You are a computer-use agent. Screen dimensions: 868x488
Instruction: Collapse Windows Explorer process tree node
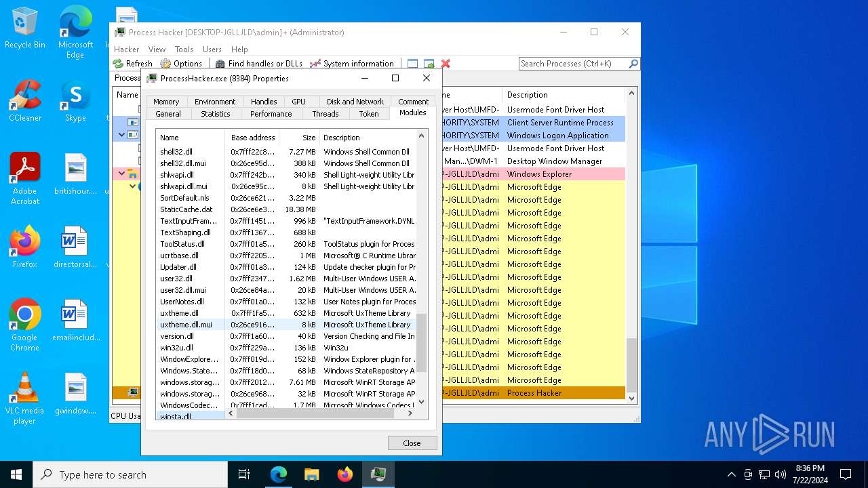[122, 174]
